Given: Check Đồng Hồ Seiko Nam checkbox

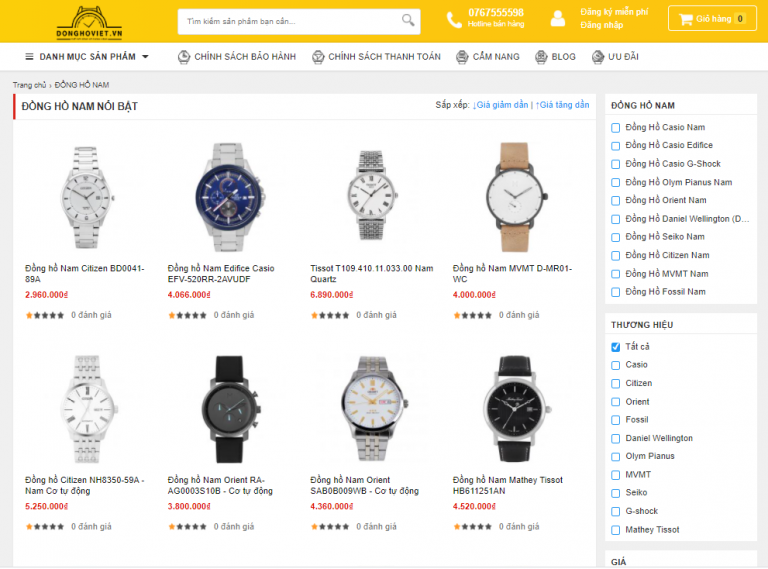Looking at the screenshot, I should (616, 237).
